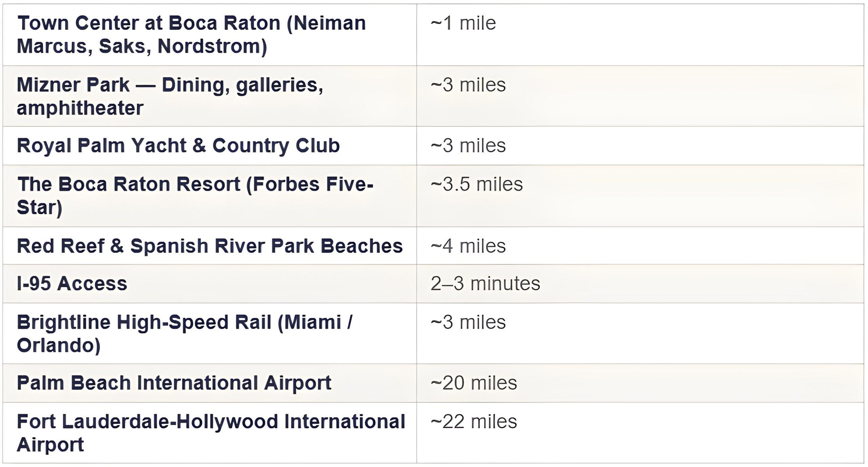Select Brightline's '~3 miles' distance value
Viewport: 868px width, 467px height.
[468, 322]
